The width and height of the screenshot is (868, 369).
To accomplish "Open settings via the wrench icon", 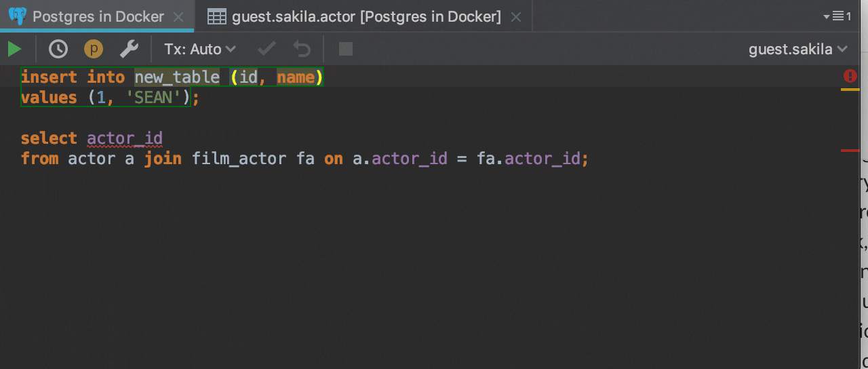I will [129, 49].
